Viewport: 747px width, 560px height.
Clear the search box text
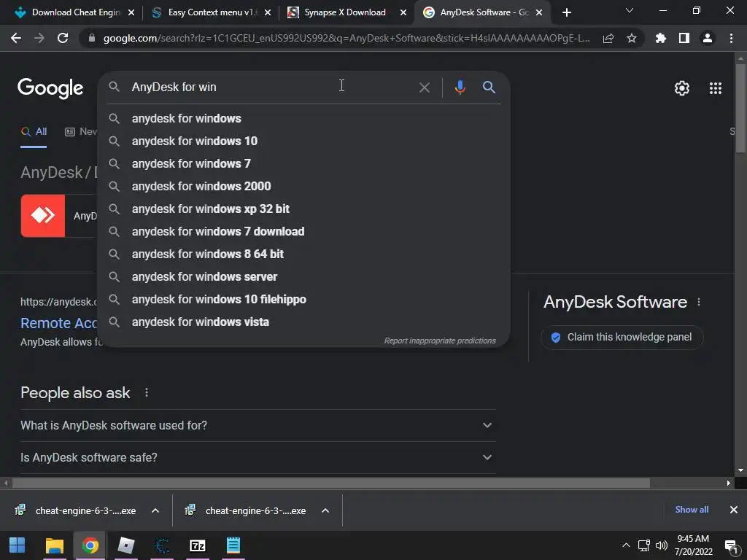(424, 87)
